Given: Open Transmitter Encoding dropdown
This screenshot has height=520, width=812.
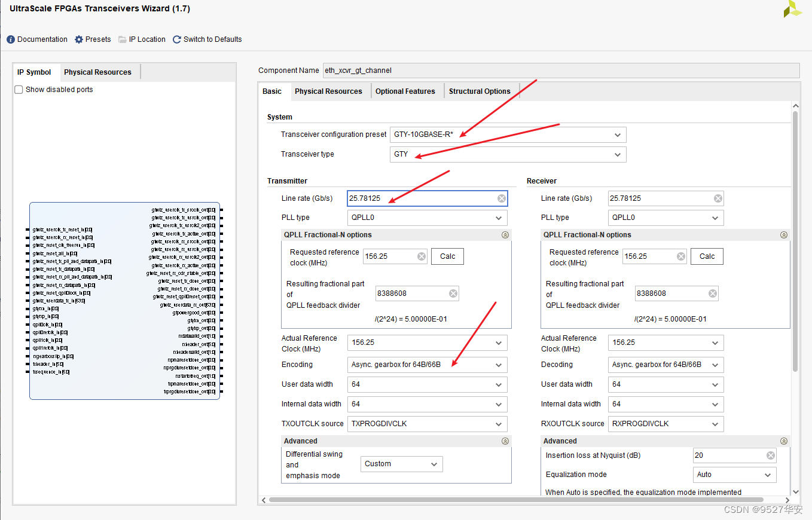Looking at the screenshot, I should click(427, 365).
